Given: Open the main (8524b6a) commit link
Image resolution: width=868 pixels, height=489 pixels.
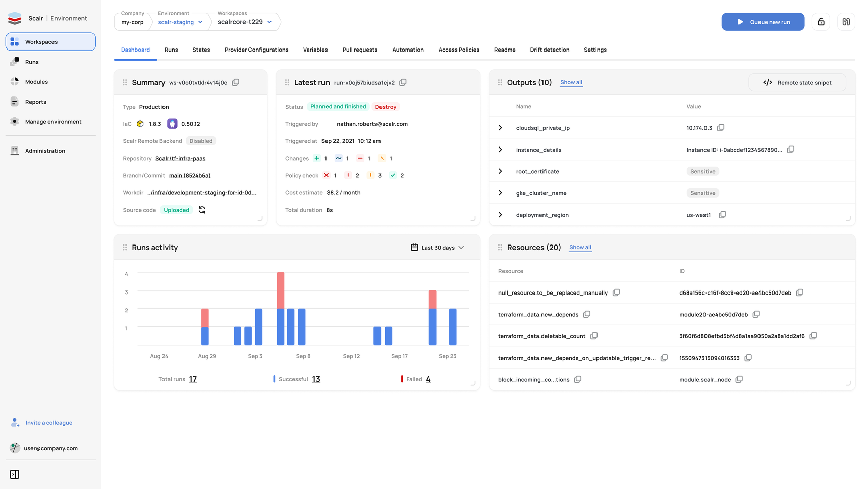Looking at the screenshot, I should 190,176.
